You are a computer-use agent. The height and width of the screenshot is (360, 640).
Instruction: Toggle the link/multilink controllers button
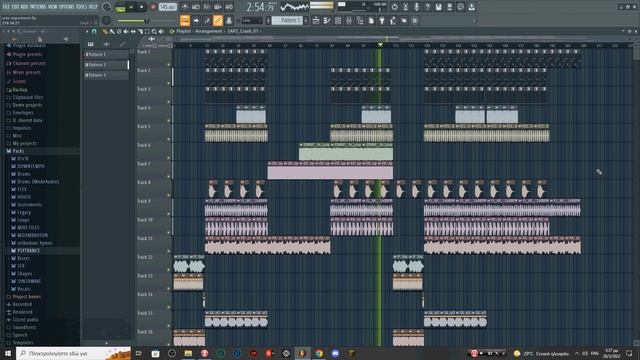[218, 20]
